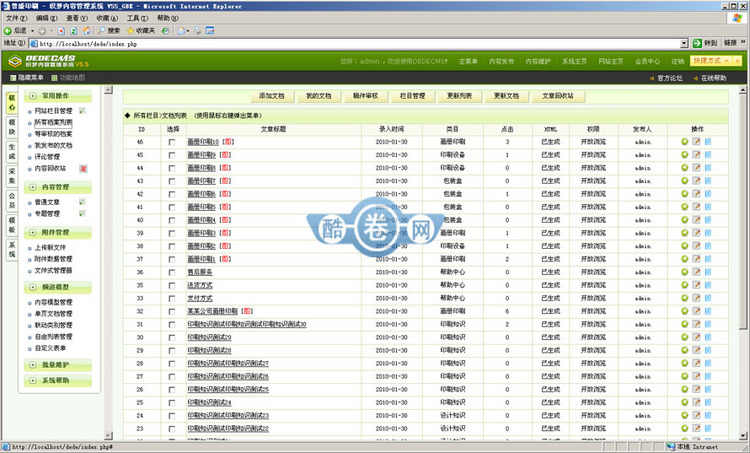Tick the checkbox for row ID 30
The height and width of the screenshot is (453, 750).
click(172, 338)
